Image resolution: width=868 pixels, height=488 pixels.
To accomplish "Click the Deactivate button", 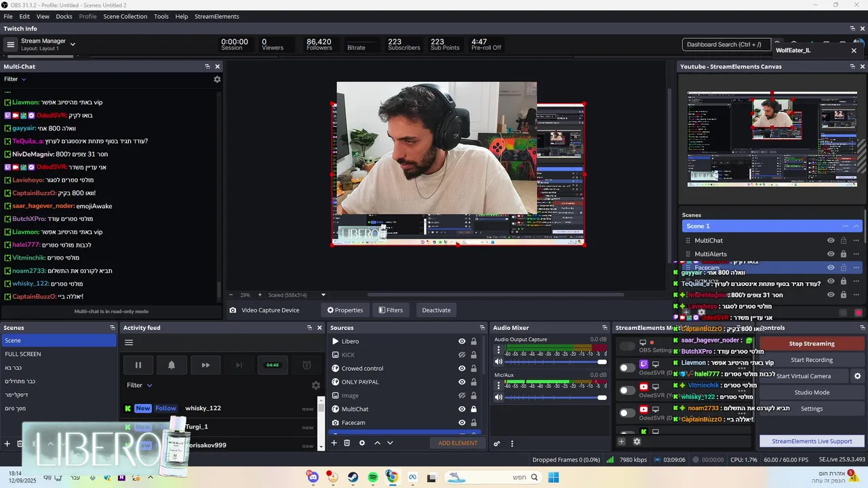I will (436, 310).
